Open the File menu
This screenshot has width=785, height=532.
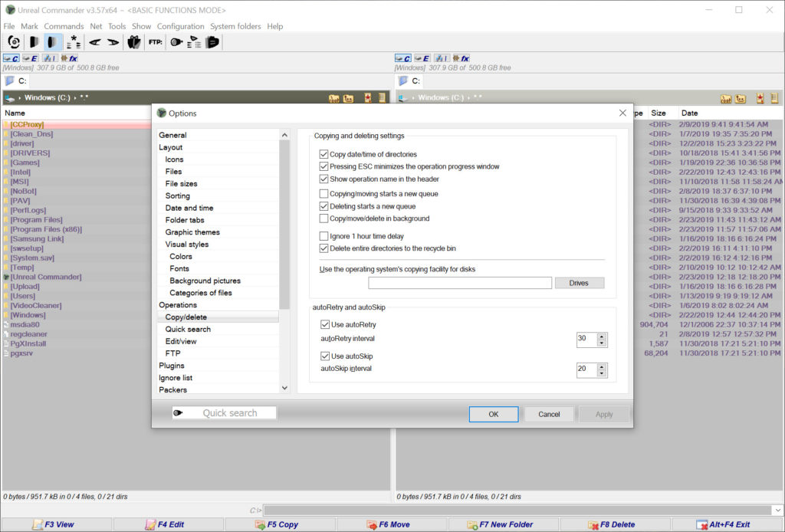[9, 26]
